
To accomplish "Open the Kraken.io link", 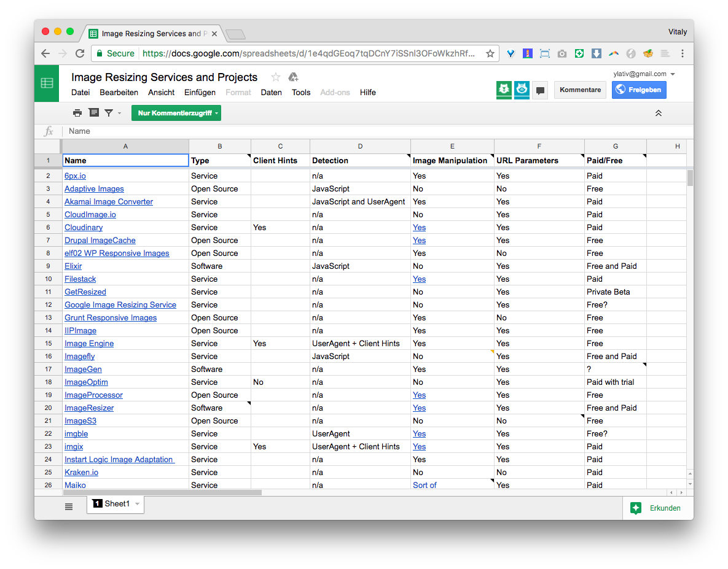I will [x=81, y=473].
